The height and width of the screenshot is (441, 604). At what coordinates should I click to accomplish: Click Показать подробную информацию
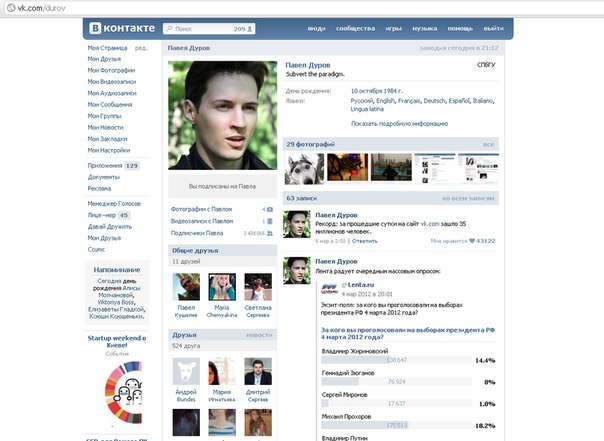399,124
